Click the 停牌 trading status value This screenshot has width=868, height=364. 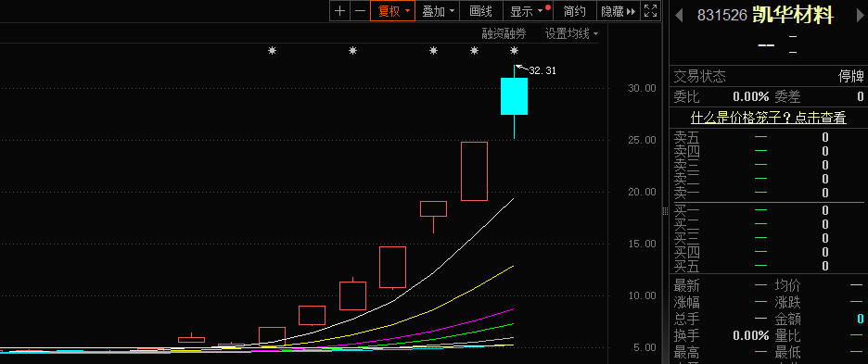[x=850, y=76]
